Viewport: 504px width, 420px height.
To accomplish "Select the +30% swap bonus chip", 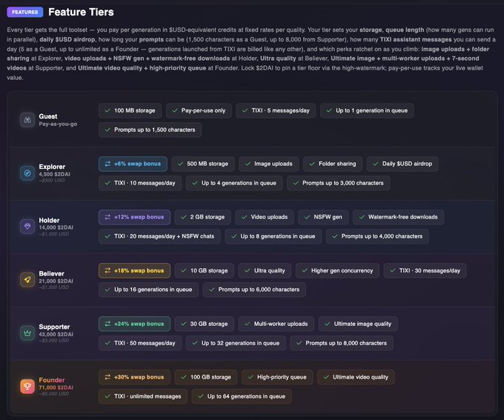I will point(134,377).
